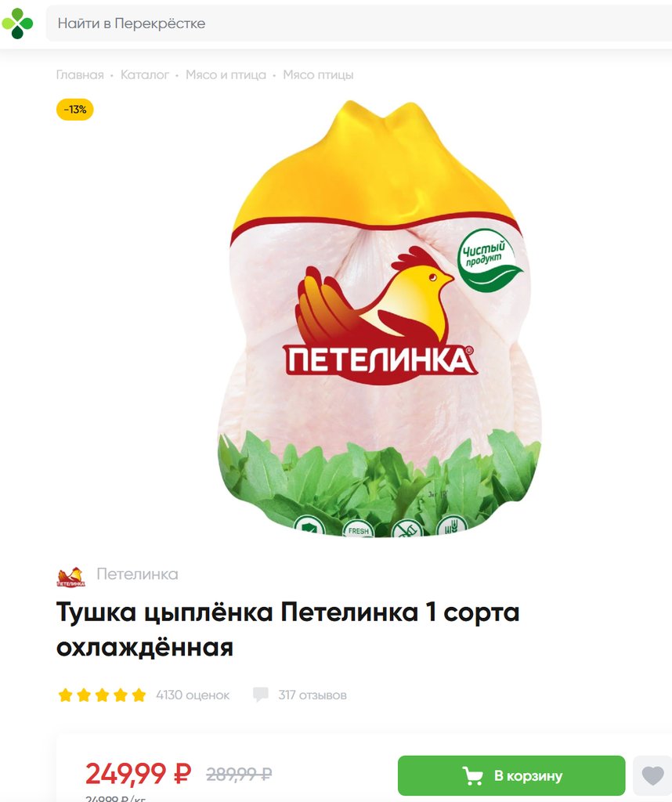Click the reviews speech bubble icon

click(x=260, y=695)
